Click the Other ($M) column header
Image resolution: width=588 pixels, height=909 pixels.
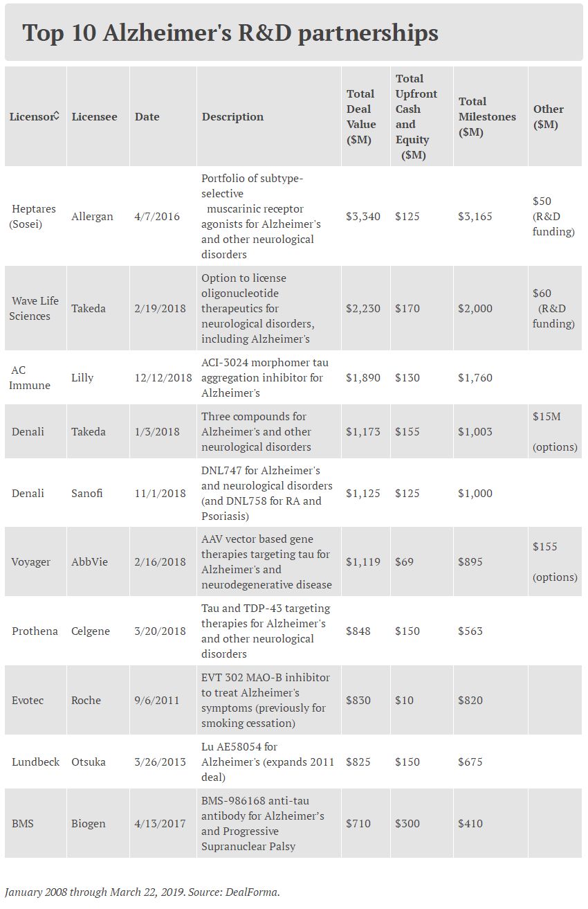[548, 116]
